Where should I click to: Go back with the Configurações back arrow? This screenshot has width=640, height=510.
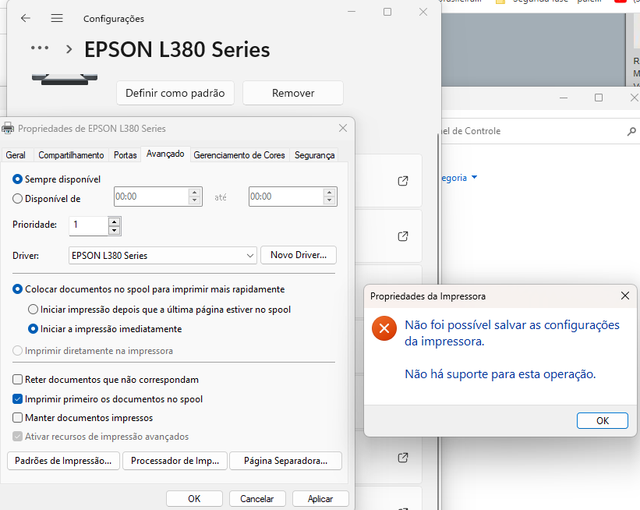(x=25, y=18)
